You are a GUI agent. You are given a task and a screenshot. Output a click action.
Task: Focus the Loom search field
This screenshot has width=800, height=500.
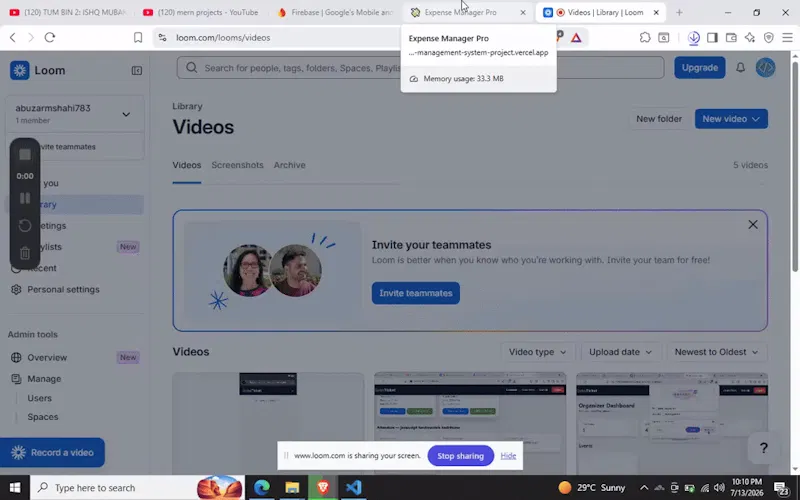(420, 67)
